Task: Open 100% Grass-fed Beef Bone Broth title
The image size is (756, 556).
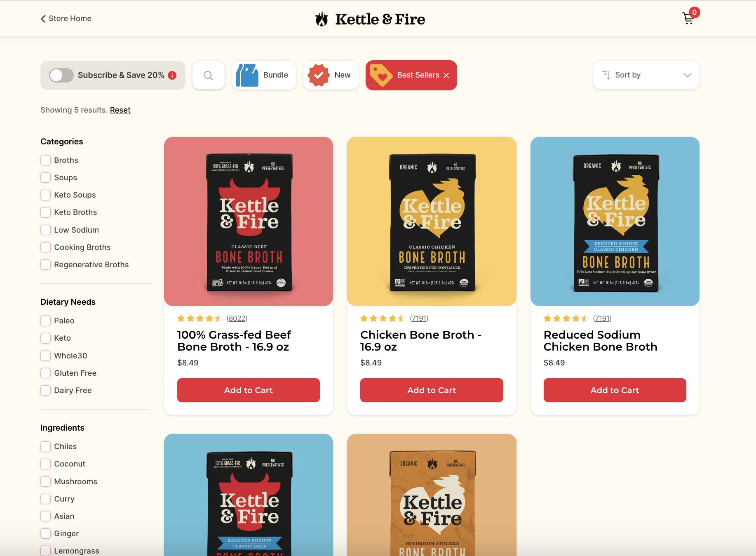Action: [234, 341]
